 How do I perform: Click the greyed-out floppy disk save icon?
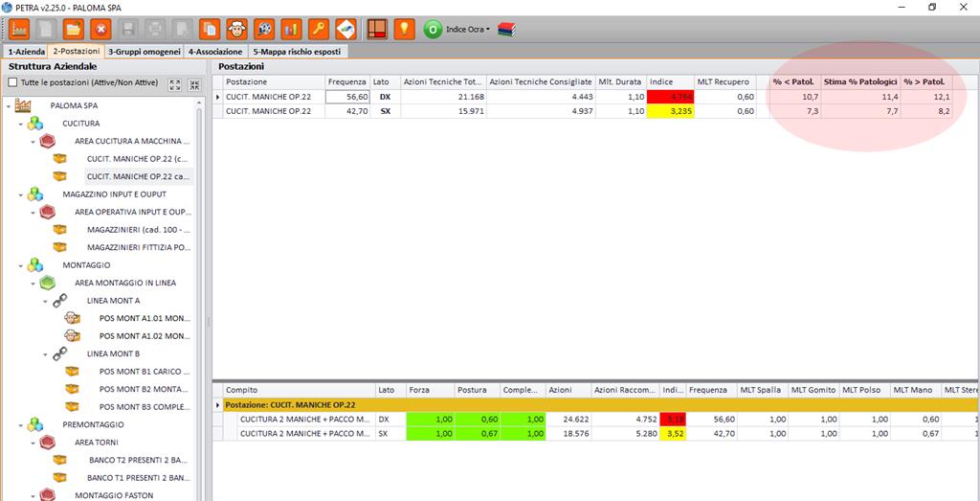[x=129, y=29]
